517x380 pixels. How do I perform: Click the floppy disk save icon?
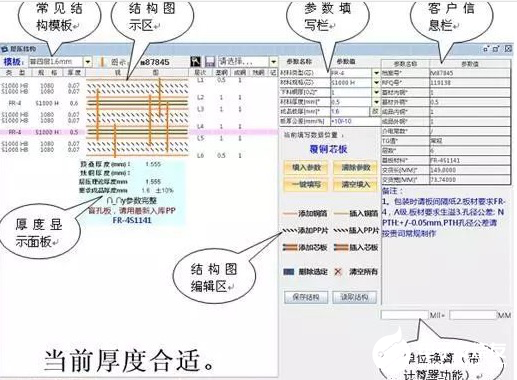click(x=210, y=62)
